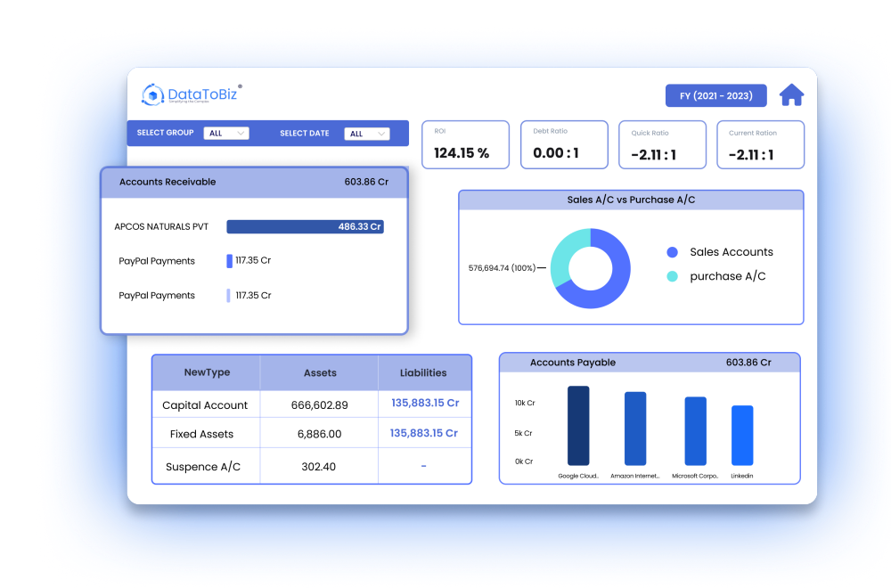Screen dimensions: 891x588
Task: Open the Select Group dropdown
Action: click(x=226, y=134)
